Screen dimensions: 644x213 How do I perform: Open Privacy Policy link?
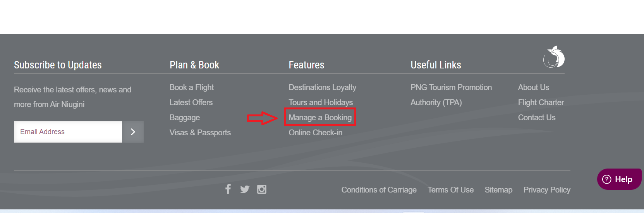tap(547, 190)
